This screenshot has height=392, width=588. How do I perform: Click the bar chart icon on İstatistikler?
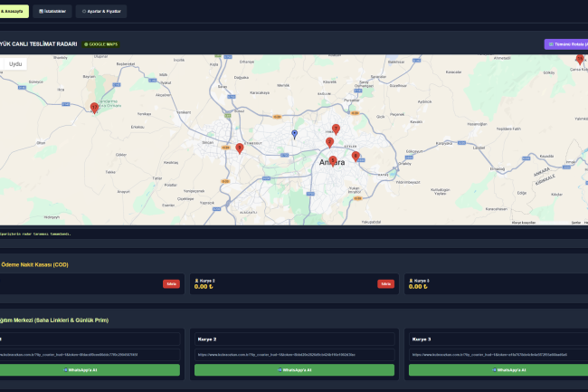click(41, 11)
